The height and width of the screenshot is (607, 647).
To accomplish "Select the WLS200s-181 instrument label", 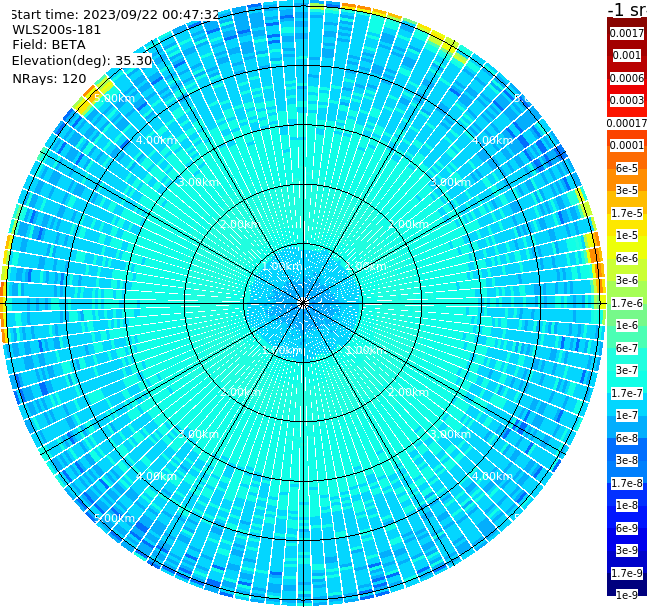I will point(57,30).
